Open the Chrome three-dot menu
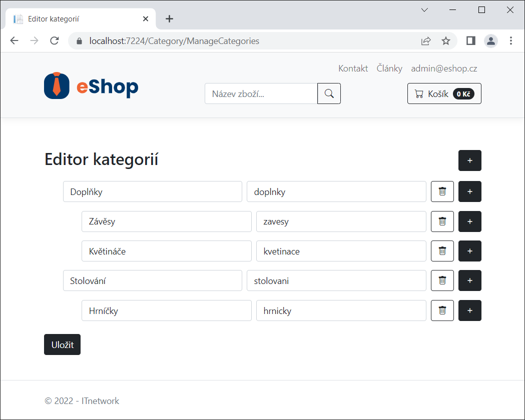The height and width of the screenshot is (420, 525). (511, 40)
